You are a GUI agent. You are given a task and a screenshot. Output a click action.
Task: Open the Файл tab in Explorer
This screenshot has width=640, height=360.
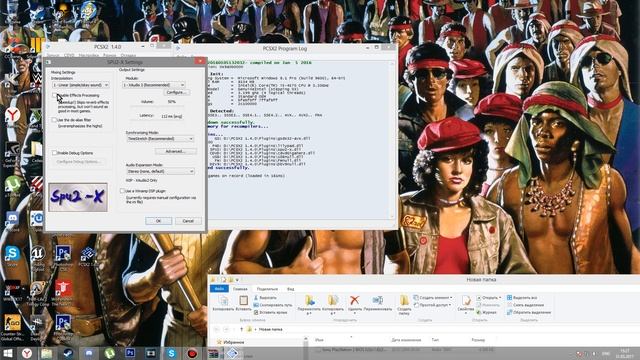(x=219, y=289)
